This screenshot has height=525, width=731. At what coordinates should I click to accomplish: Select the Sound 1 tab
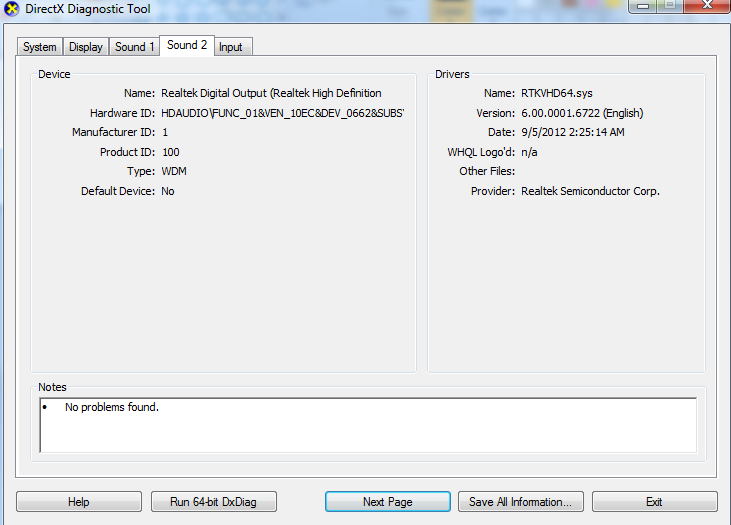134,47
